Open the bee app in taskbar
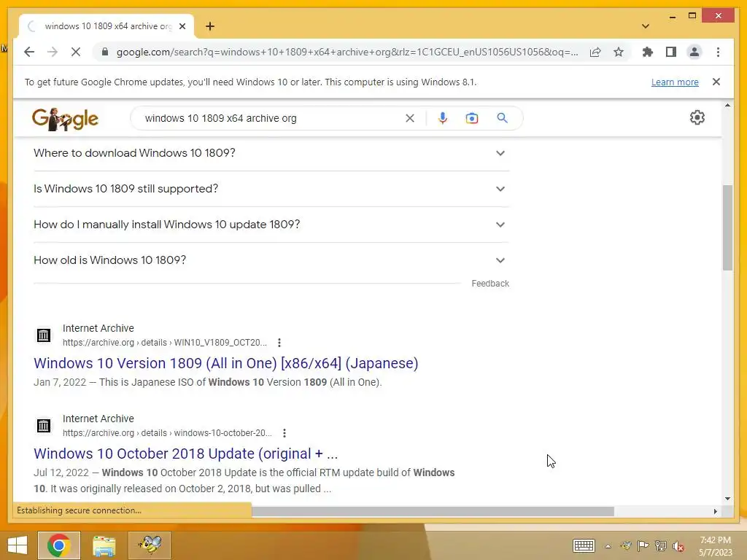 150,545
